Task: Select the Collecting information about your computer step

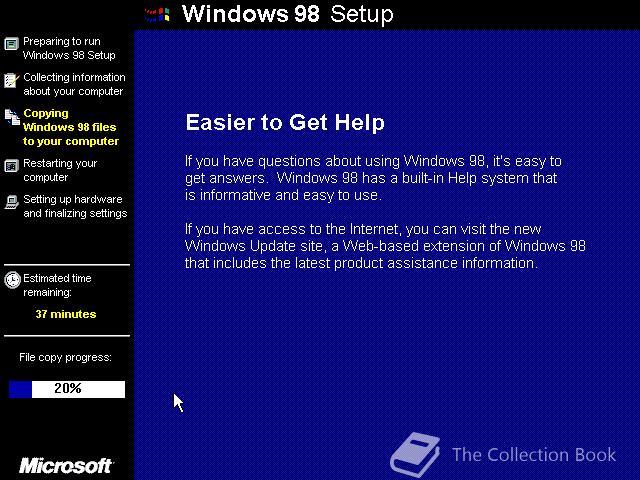Action: tap(74, 84)
